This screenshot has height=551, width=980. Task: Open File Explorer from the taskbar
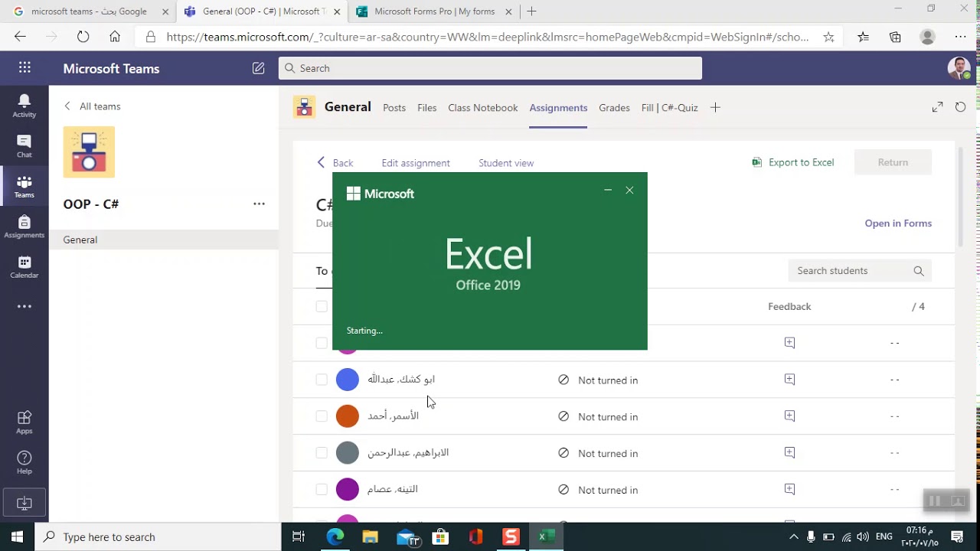pos(370,536)
